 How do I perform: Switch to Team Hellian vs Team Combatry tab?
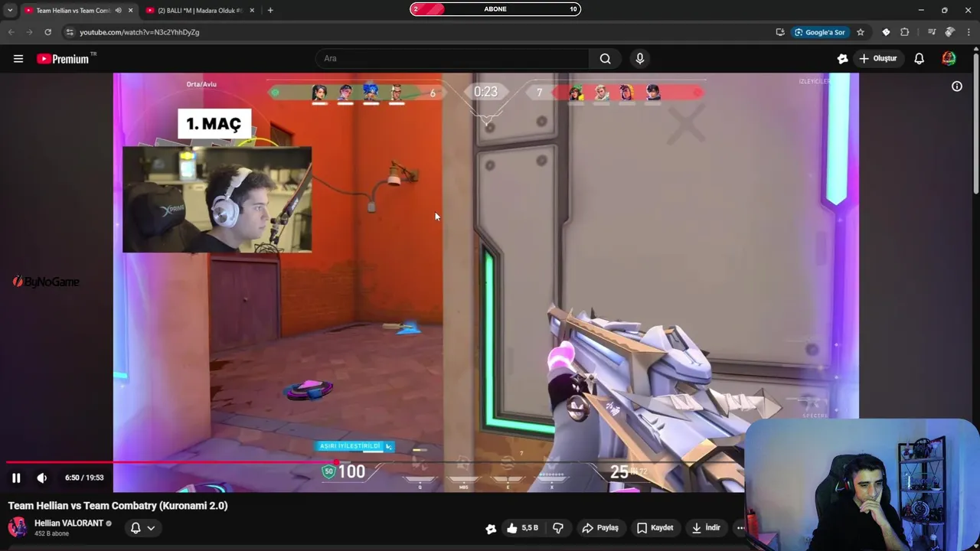point(73,11)
